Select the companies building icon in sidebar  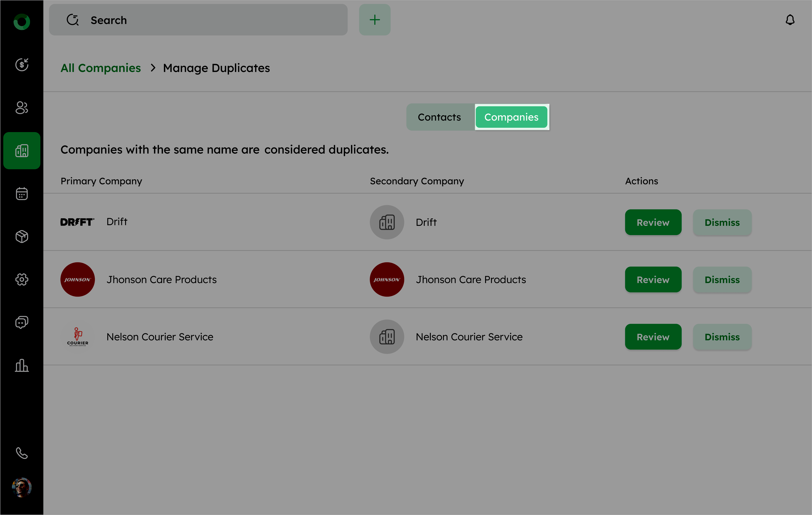coord(22,151)
